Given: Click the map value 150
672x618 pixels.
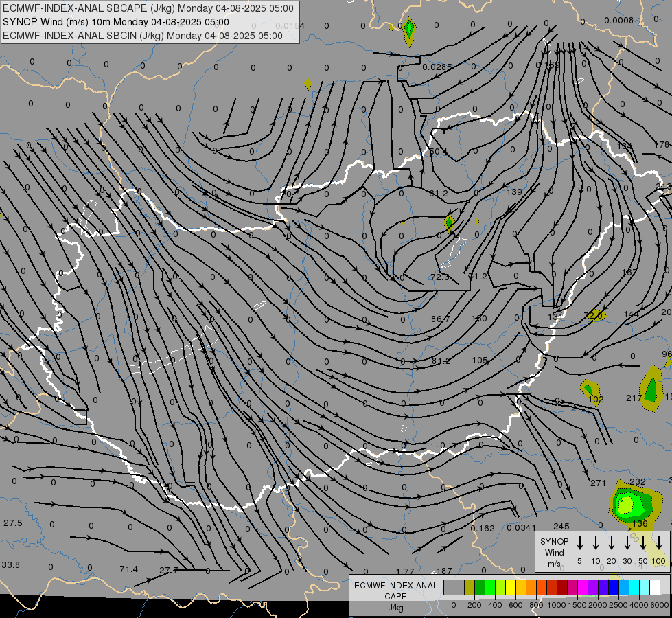Looking at the screenshot, I should 479,318.
